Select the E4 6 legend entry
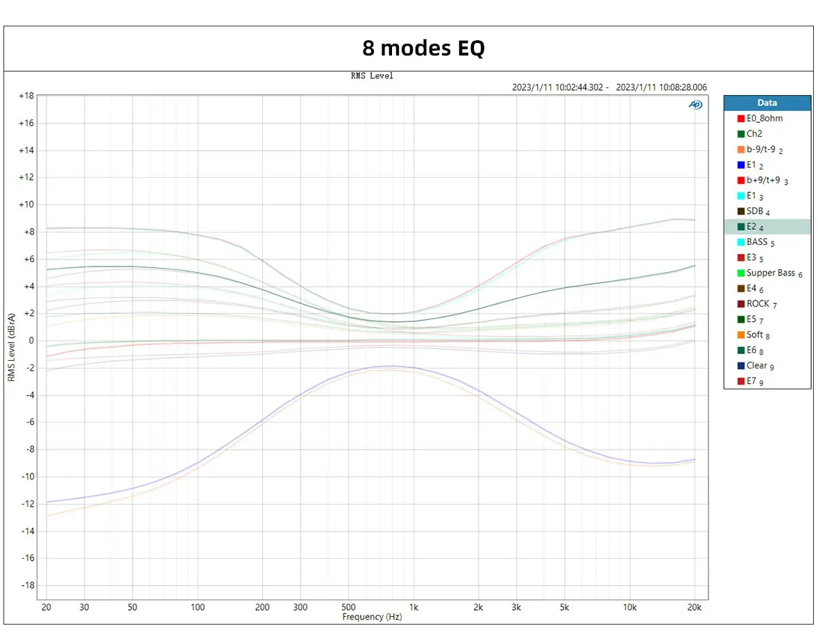 750,288
